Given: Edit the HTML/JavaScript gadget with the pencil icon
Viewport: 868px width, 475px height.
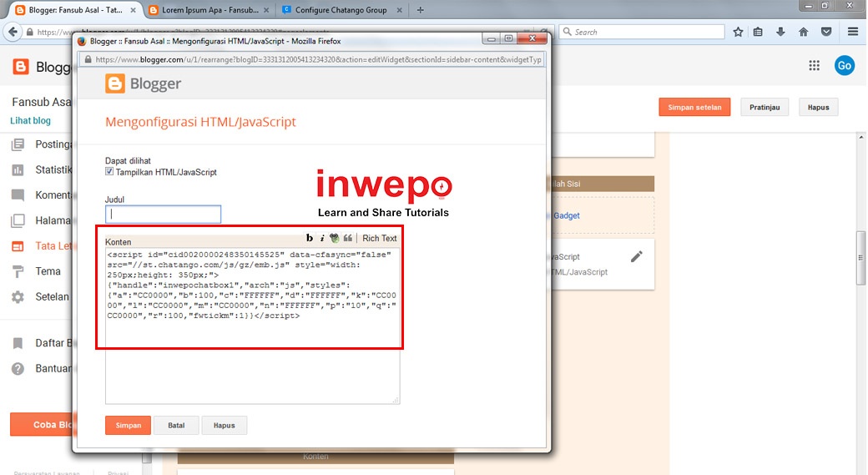Looking at the screenshot, I should click(637, 256).
